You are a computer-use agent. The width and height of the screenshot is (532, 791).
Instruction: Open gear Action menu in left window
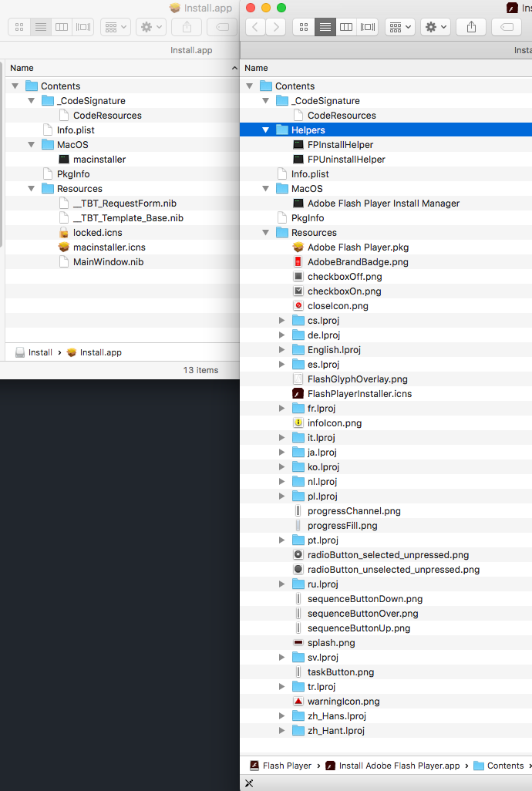pyautogui.click(x=151, y=27)
